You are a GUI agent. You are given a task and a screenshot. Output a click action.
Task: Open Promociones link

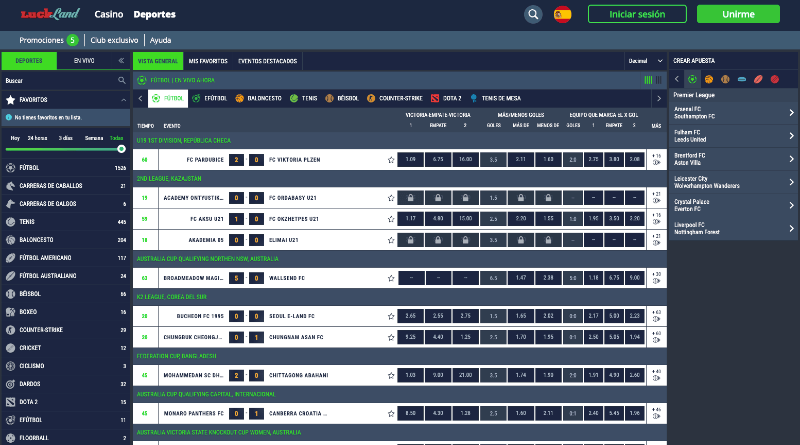click(x=41, y=40)
